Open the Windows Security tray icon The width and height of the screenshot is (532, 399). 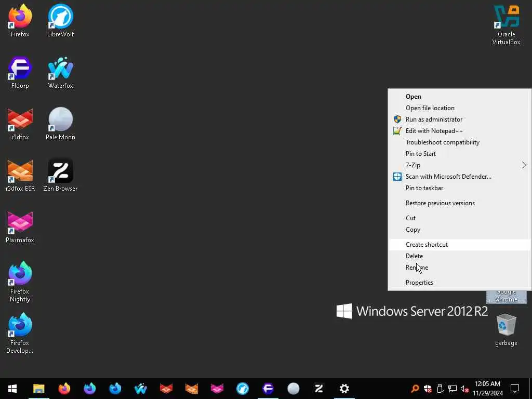(x=428, y=389)
